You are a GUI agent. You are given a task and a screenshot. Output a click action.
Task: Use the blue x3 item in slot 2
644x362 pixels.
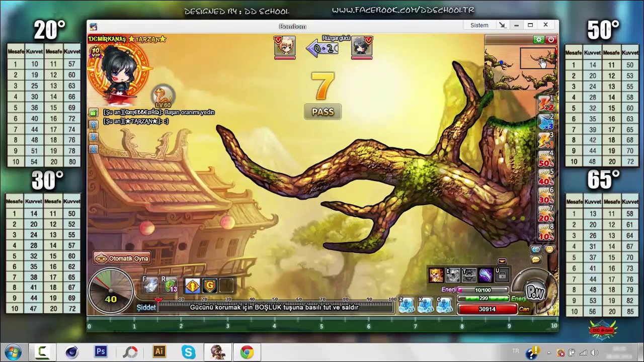[546, 122]
